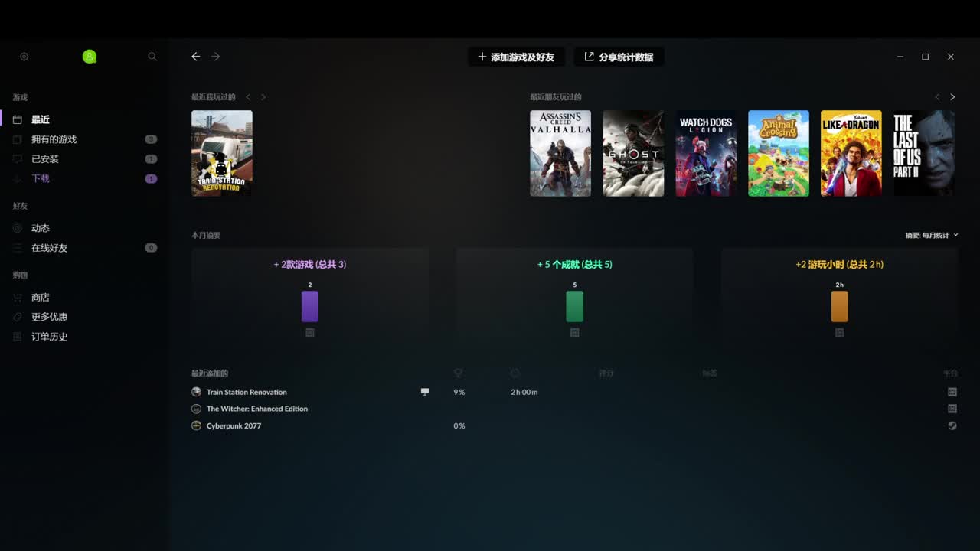Image resolution: width=980 pixels, height=551 pixels.
Task: Click the "9 %" achievement value
Action: click(x=459, y=392)
